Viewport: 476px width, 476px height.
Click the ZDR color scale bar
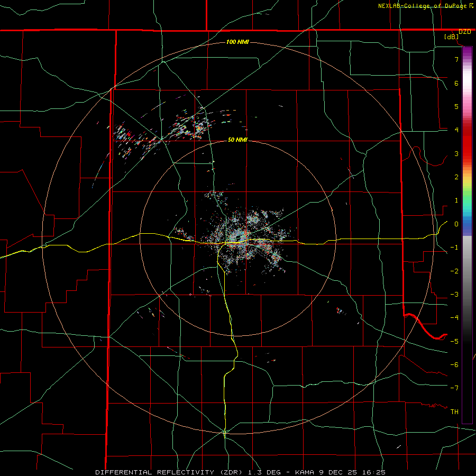(467, 235)
